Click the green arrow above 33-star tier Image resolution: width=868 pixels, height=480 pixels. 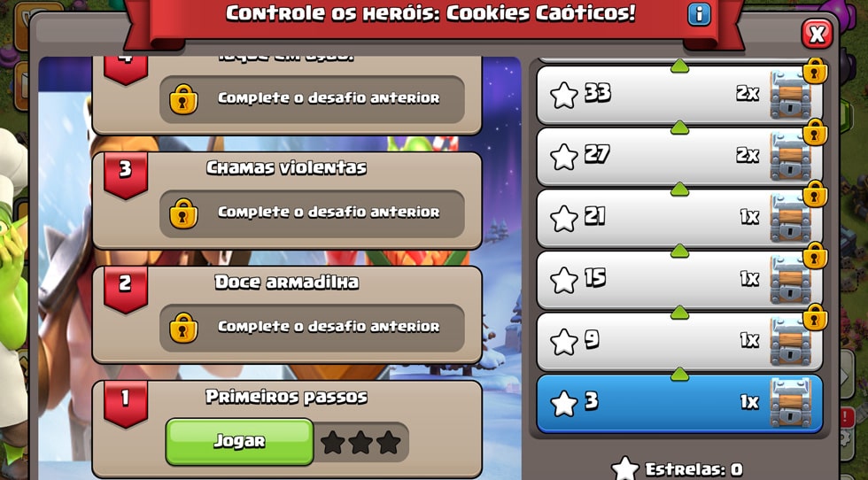680,66
